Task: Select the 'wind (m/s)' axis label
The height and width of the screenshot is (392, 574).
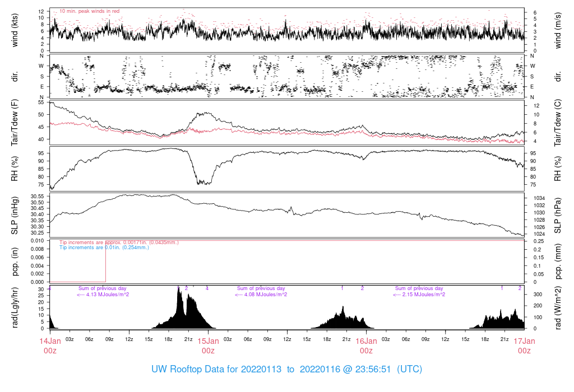Action: coord(558,30)
